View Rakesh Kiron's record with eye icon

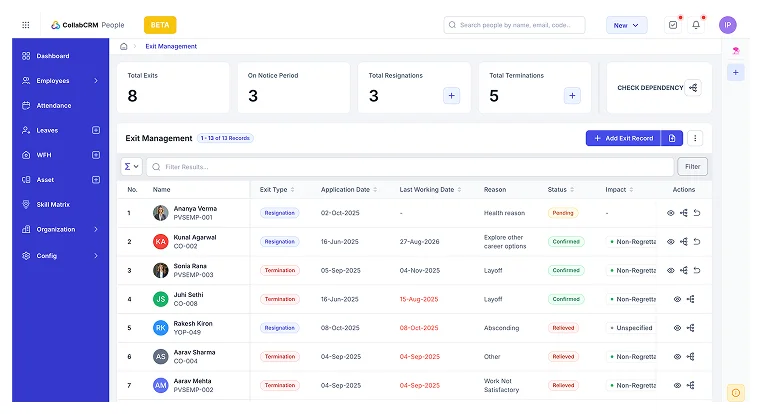(677, 327)
